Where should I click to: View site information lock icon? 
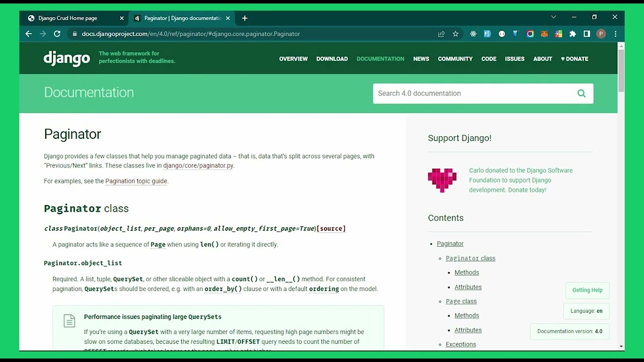74,34
